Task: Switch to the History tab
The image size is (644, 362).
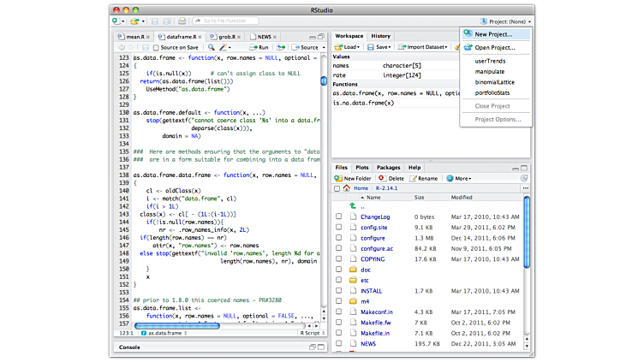Action: pyautogui.click(x=380, y=36)
